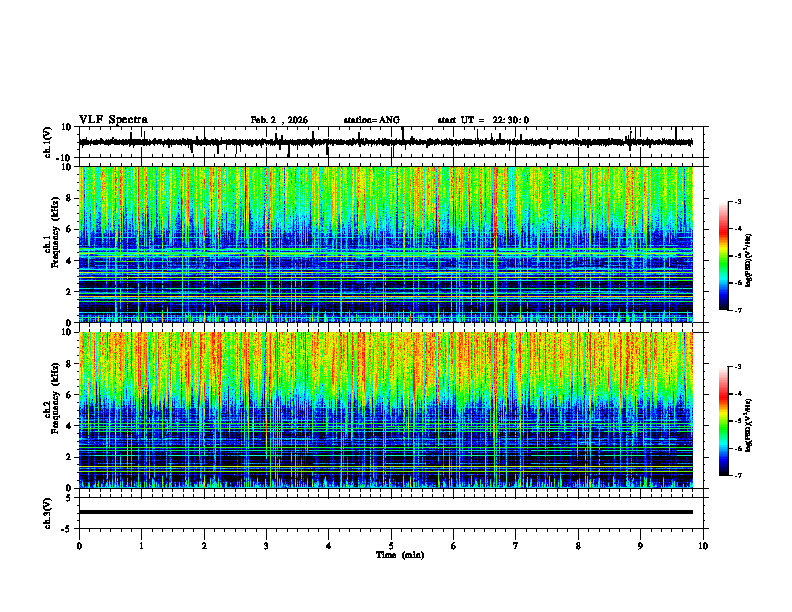Click the time axis tick label "1"
Viewport: 792px width, 612px height.
(141, 546)
